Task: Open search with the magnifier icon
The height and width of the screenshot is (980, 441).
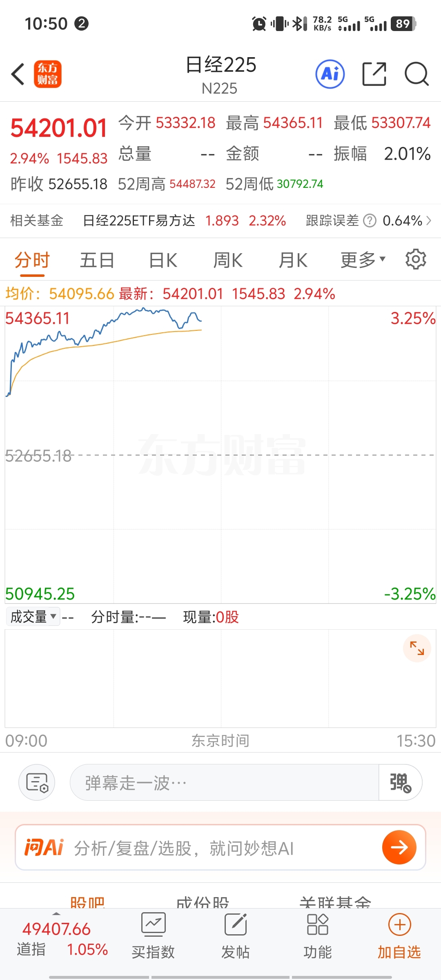Action: (416, 74)
